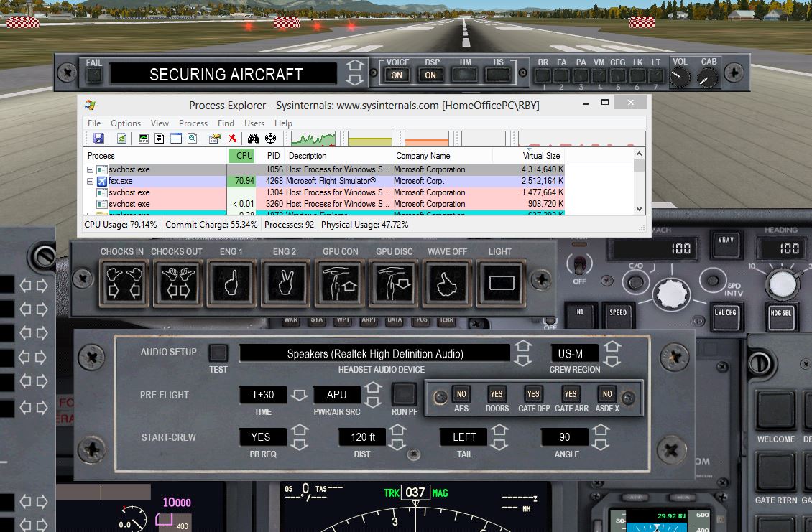Toggle the DOORS YES switch

click(497, 394)
